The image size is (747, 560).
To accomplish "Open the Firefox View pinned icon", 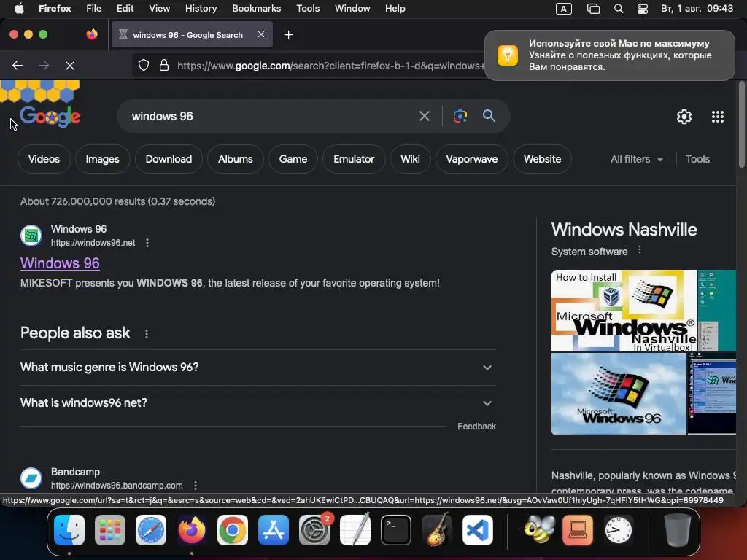I will point(92,34).
